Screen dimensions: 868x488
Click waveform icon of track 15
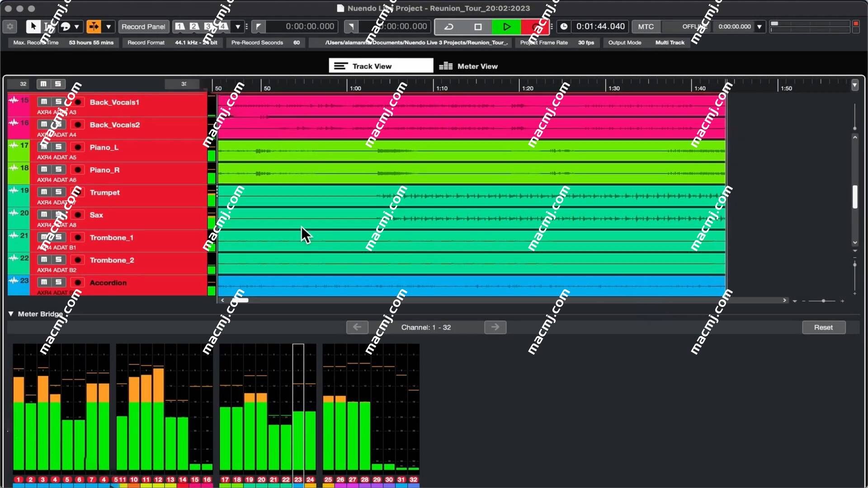click(x=14, y=100)
